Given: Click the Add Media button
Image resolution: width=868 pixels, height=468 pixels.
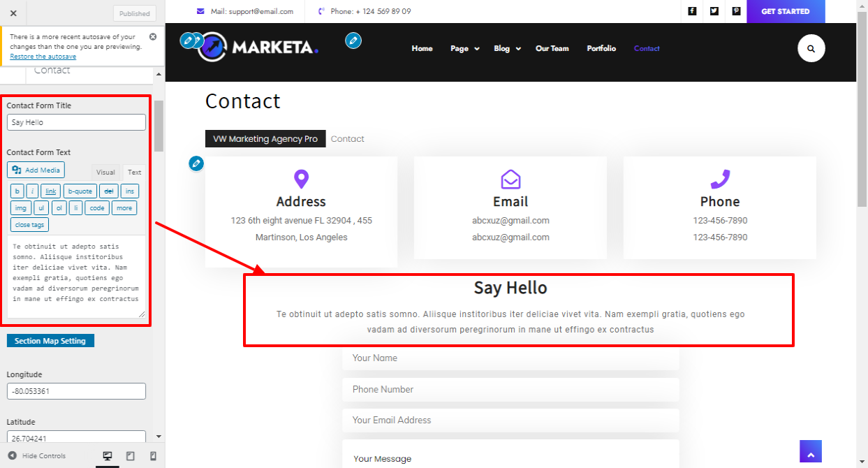Looking at the screenshot, I should (x=36, y=170).
